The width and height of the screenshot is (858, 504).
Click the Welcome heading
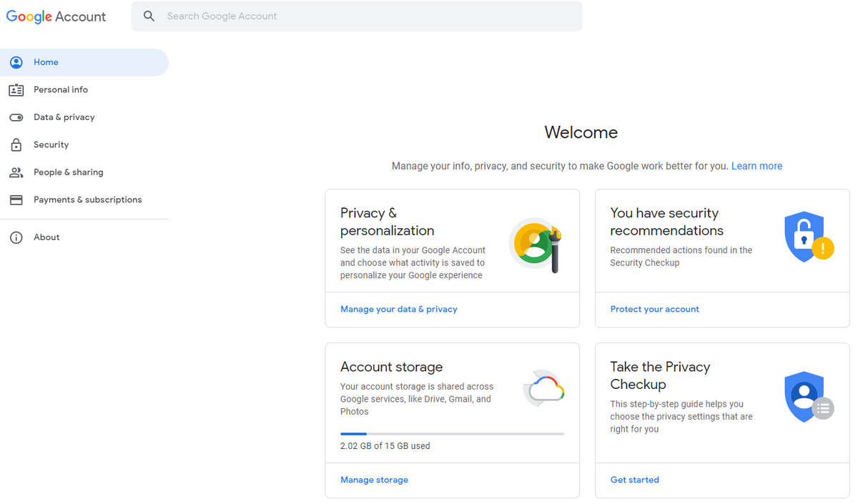tap(581, 132)
